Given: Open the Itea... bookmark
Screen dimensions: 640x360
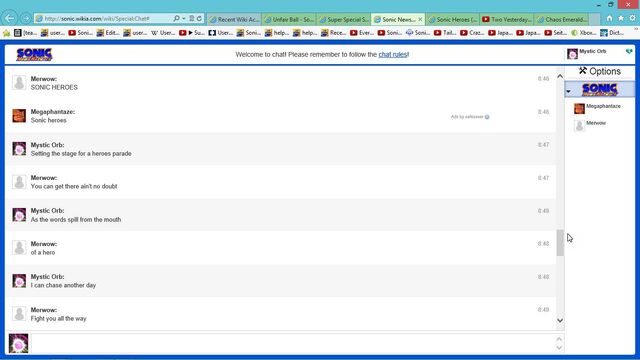Looking at the screenshot, I should pos(25,33).
